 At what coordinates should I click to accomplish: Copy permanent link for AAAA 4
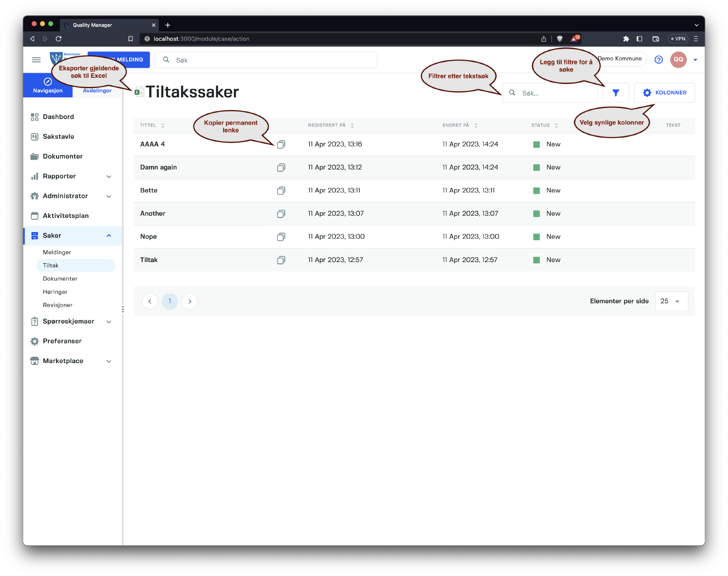click(x=281, y=144)
